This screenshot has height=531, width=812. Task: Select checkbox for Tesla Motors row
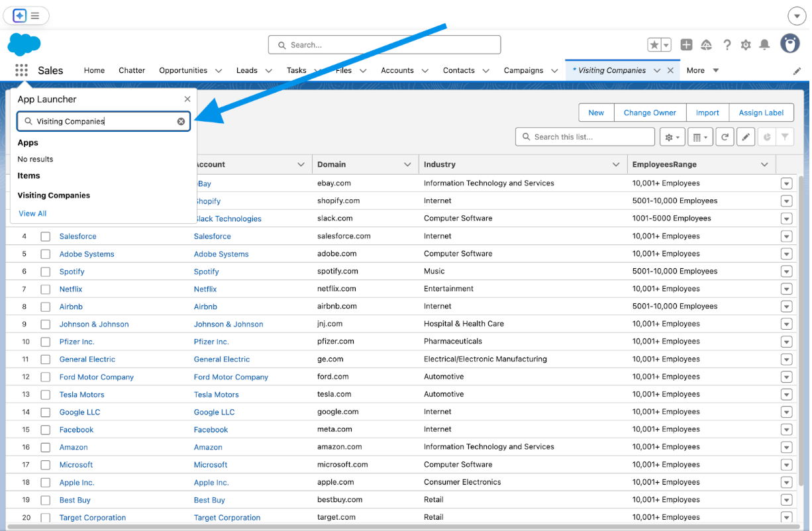[x=46, y=395]
